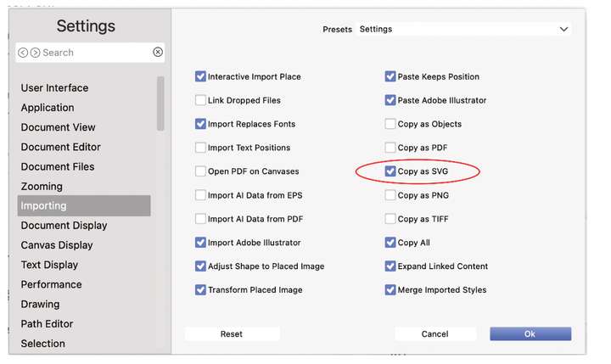Click the search back arrow icon
The width and height of the screenshot is (611, 364).
tap(23, 53)
